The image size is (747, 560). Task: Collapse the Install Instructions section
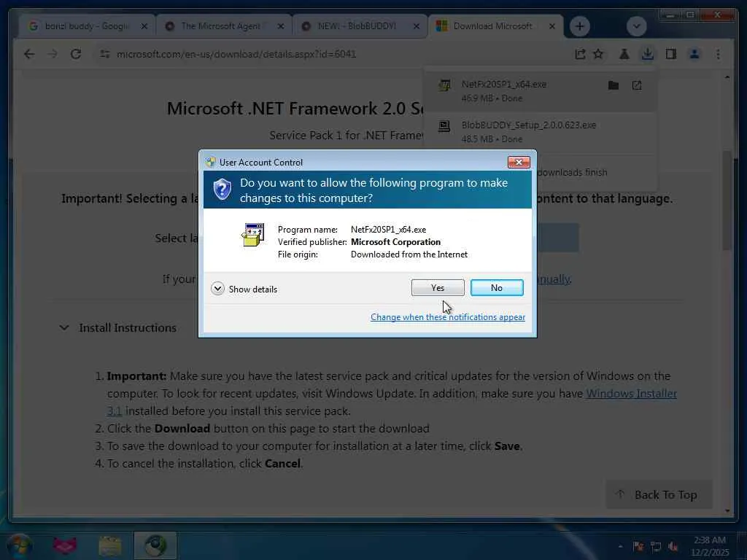[64, 328]
